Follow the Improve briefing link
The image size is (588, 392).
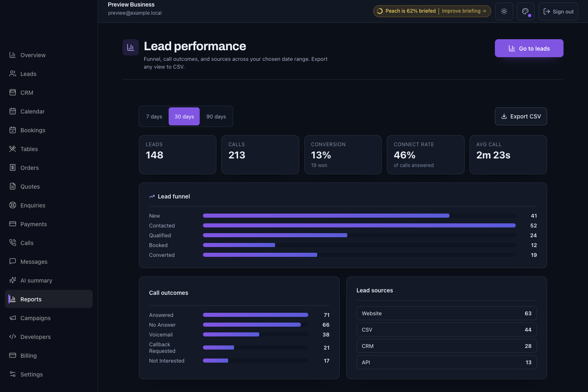(464, 11)
